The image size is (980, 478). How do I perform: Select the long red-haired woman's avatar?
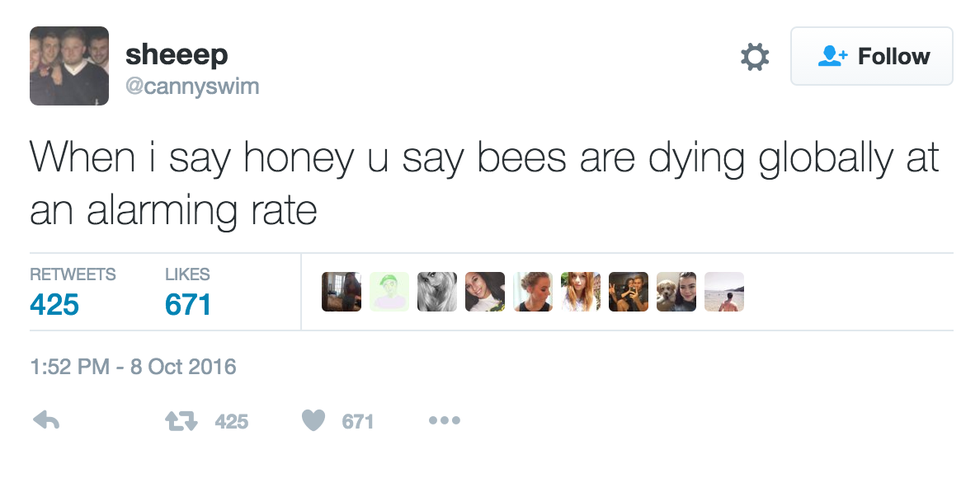point(580,292)
